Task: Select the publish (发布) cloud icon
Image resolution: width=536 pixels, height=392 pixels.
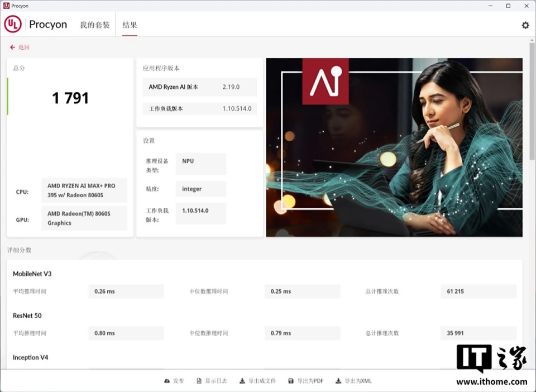Action: tap(166, 380)
